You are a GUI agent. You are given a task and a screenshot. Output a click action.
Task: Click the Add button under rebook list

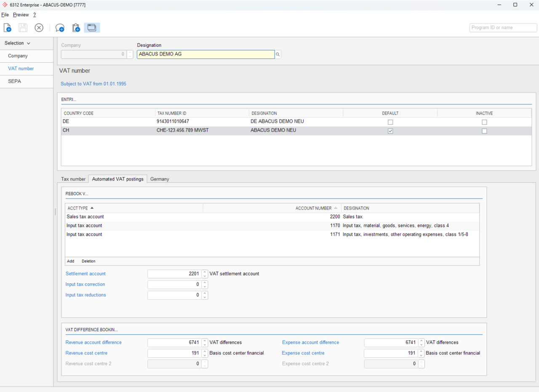pyautogui.click(x=70, y=261)
